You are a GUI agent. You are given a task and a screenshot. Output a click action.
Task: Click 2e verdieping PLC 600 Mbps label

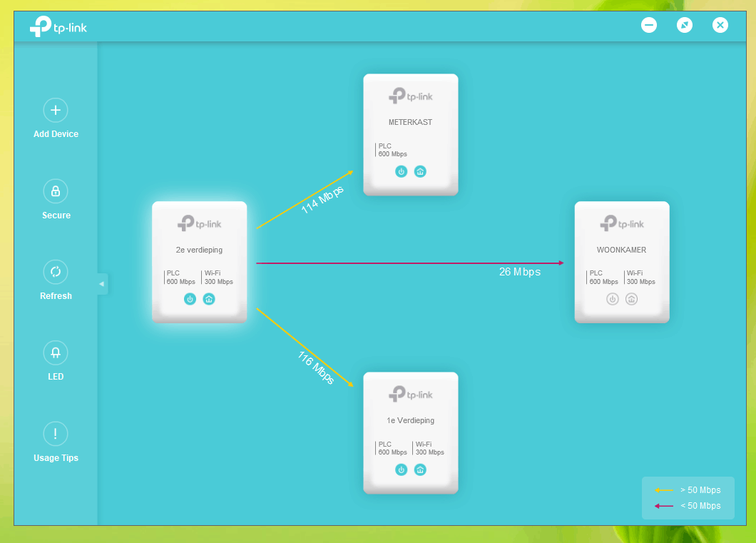(180, 278)
